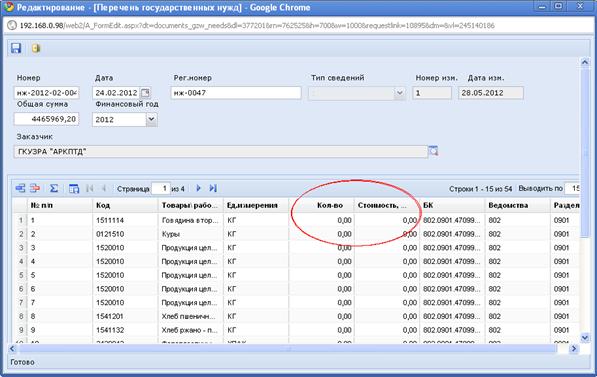Image resolution: width=597 pixels, height=377 pixels.
Task: Sort by the Стоимость column header
Action: click(387, 205)
